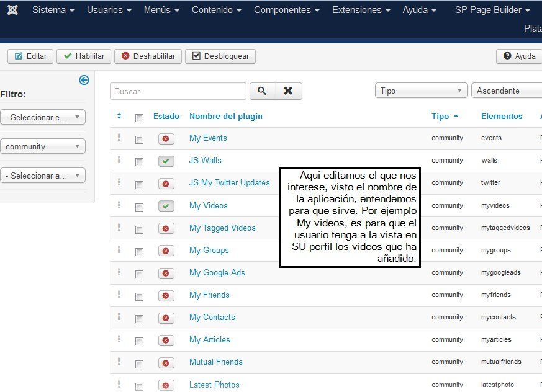Open the Tipo sort-by dropdown

tap(421, 91)
